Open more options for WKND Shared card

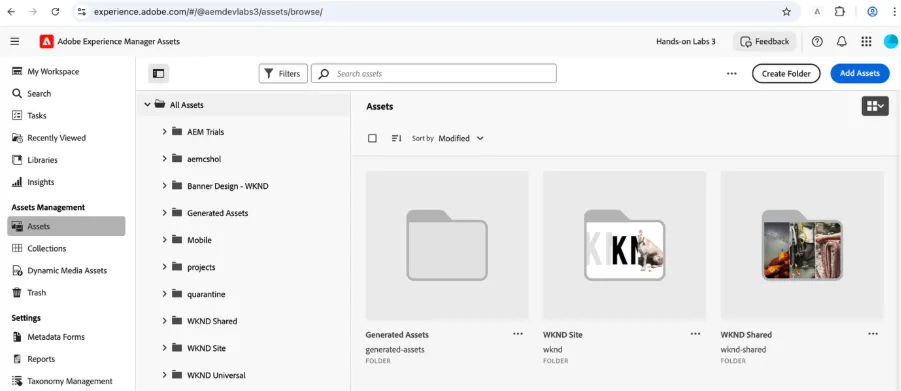[873, 334]
